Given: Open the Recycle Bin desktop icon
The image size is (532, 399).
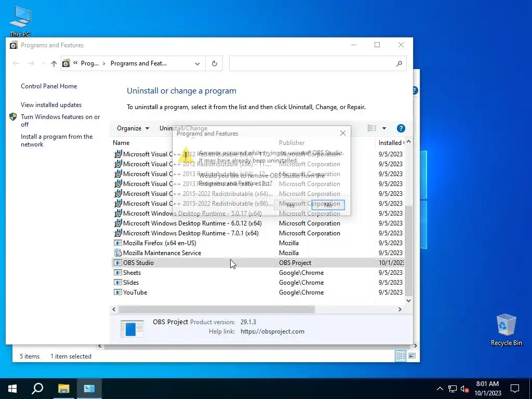Looking at the screenshot, I should [506, 329].
